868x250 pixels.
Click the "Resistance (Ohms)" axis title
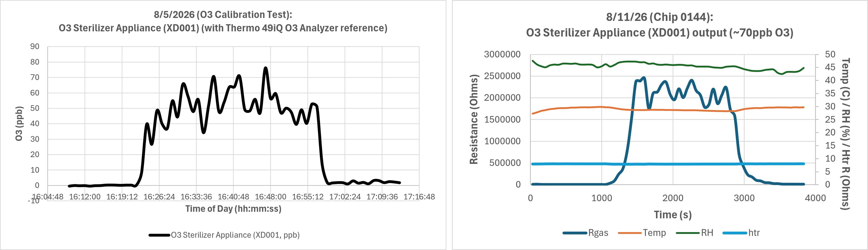(x=474, y=119)
